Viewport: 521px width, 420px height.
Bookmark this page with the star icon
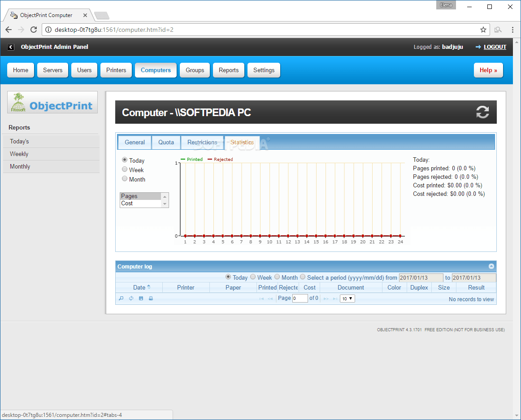coord(483,30)
